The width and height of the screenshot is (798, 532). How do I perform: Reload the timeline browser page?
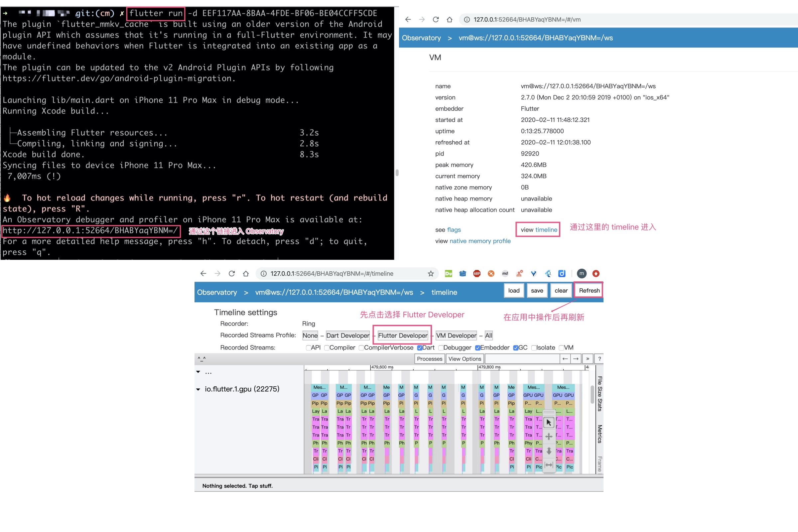coord(231,273)
